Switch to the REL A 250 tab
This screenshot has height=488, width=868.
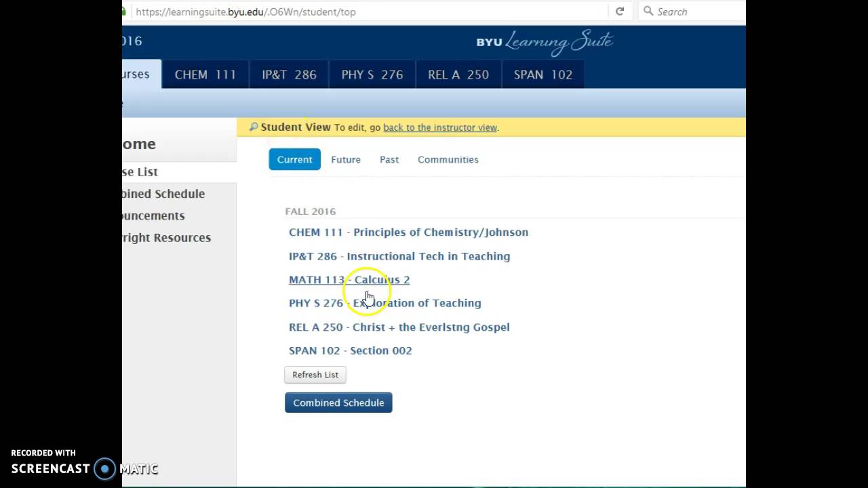click(458, 75)
